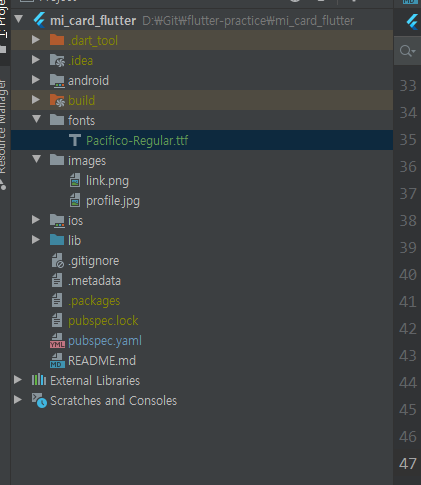
Task: Expand the .idea folder arrow
Action: pyautogui.click(x=36, y=60)
